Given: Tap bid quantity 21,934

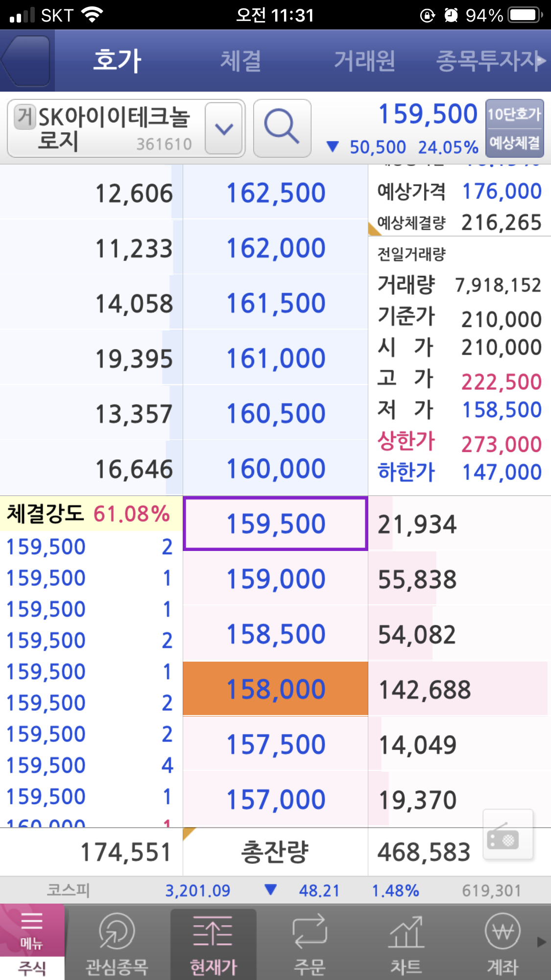Looking at the screenshot, I should point(417,525).
